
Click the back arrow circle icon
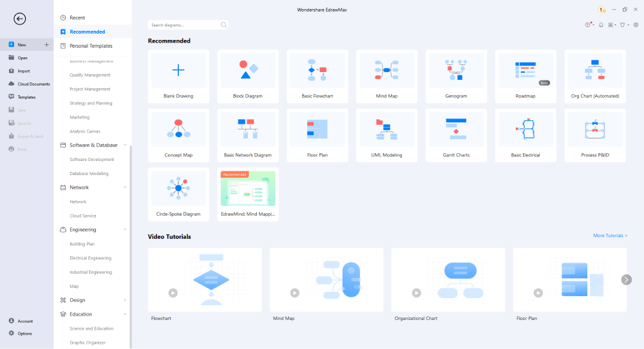pyautogui.click(x=19, y=19)
